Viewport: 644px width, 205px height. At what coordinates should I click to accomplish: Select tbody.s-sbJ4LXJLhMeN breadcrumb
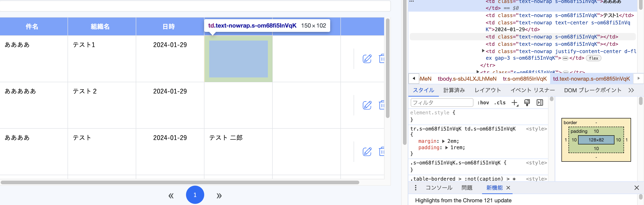pos(467,79)
